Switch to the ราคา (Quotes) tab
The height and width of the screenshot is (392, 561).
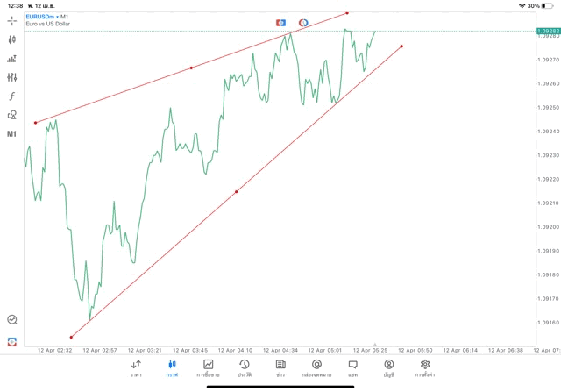pyautogui.click(x=136, y=367)
